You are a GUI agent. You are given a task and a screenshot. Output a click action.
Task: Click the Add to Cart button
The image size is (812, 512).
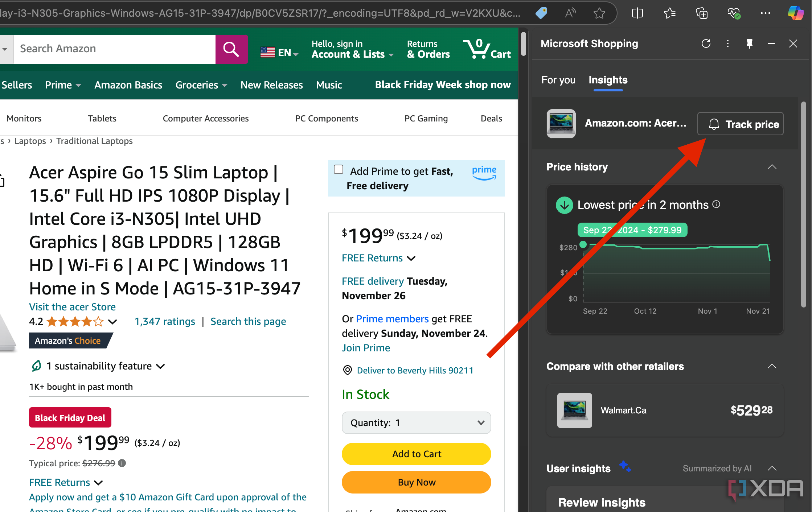[x=417, y=454]
